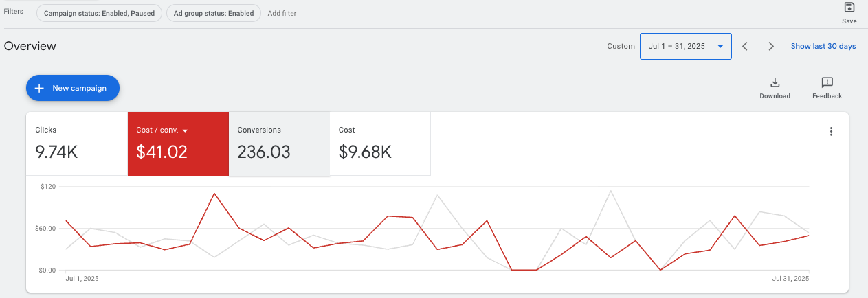Go to next date range arrow
Screen dimensions: 868x298
coord(771,47)
